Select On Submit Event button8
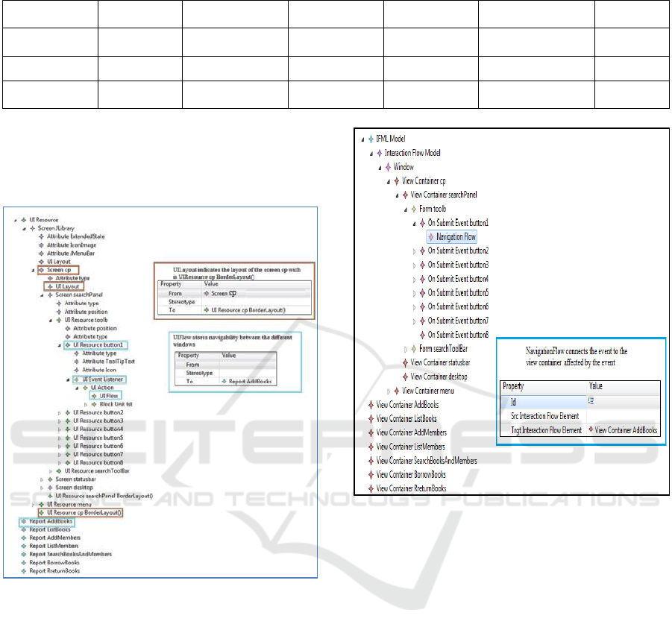This screenshot has height=636, width=672. click(458, 335)
